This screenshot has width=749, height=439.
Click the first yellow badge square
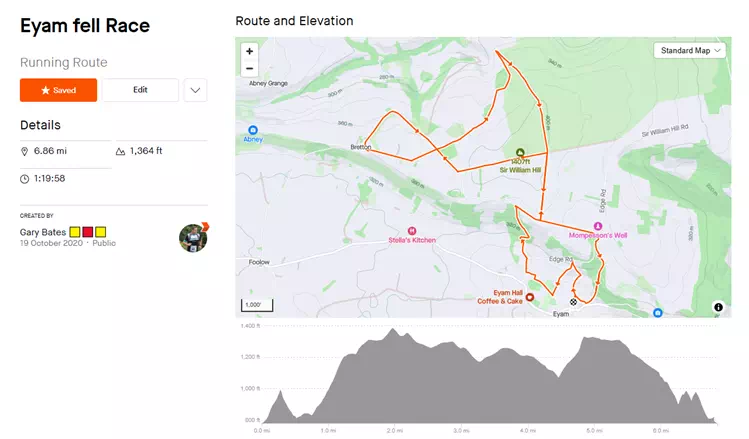coord(74,232)
